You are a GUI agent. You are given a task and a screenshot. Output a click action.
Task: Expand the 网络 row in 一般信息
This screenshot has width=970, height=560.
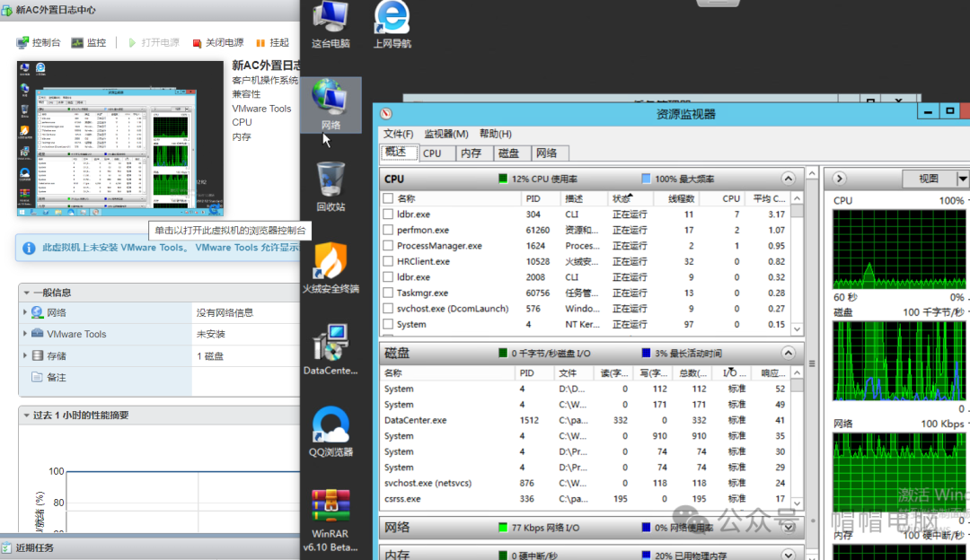coord(25,312)
